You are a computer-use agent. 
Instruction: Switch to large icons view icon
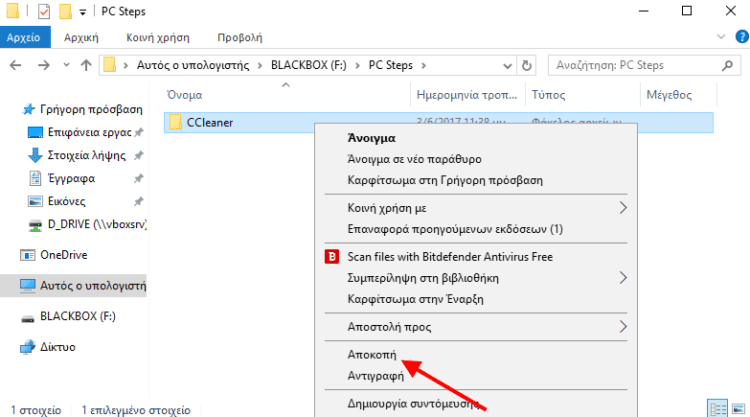tap(738, 409)
